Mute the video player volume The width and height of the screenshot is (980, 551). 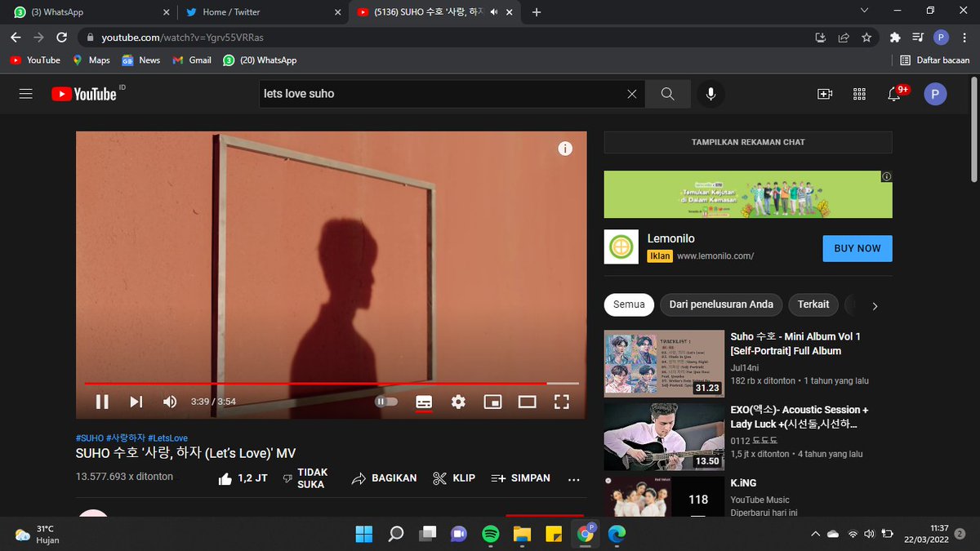click(x=170, y=402)
